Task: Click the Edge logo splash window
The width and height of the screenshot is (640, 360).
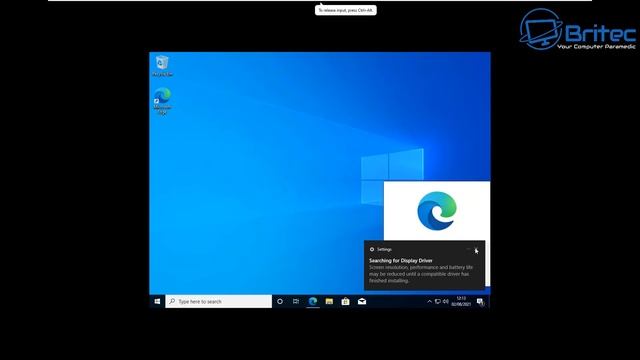Action: tap(437, 211)
